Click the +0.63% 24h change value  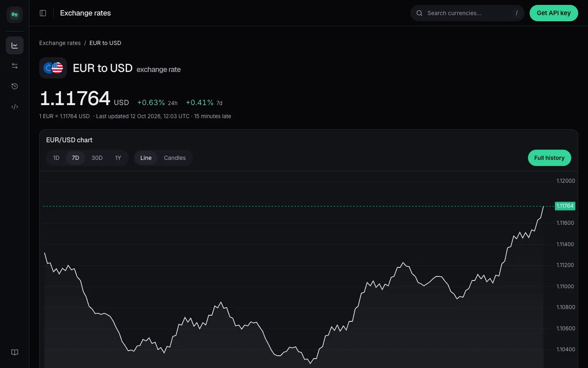point(151,103)
